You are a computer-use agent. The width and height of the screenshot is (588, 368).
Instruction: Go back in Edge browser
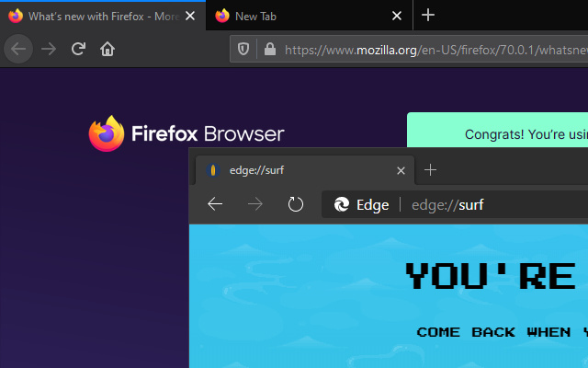coord(215,204)
